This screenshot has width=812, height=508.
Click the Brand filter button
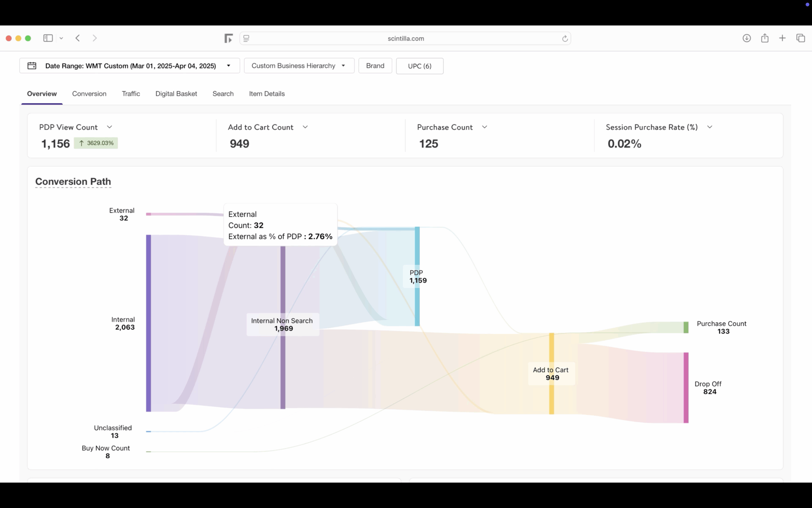tap(375, 66)
